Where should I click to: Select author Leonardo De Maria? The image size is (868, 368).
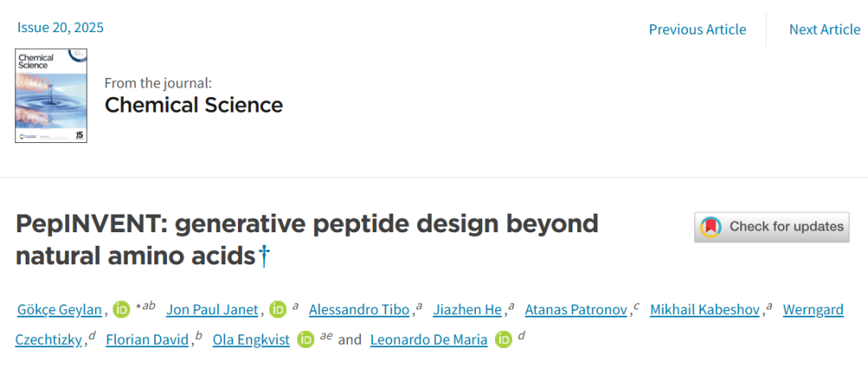click(428, 340)
